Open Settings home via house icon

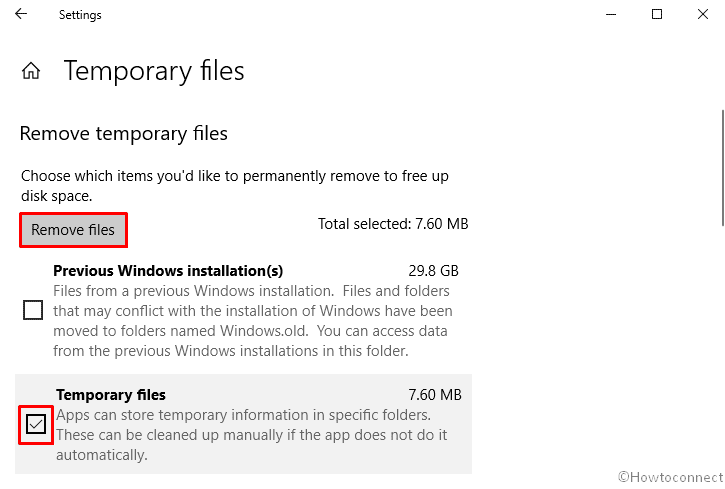[x=31, y=71]
